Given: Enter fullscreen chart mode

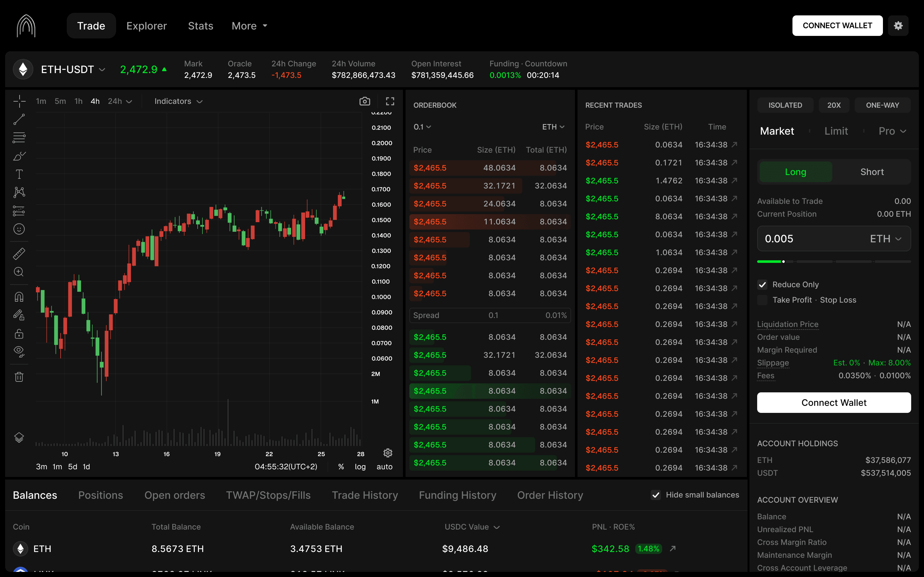Looking at the screenshot, I should (x=390, y=101).
